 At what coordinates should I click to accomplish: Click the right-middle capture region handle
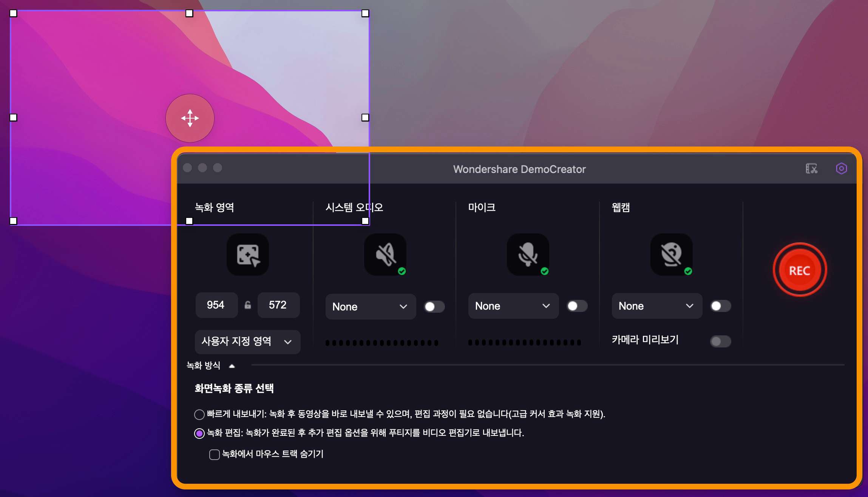[365, 117]
